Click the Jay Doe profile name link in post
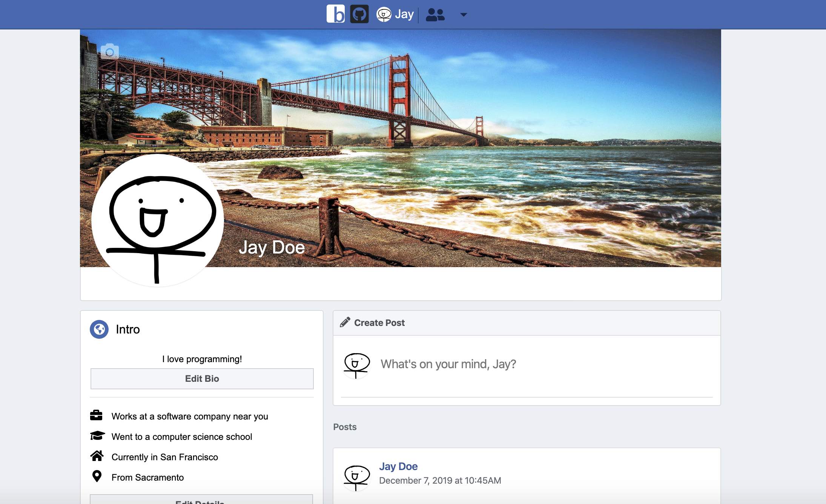826x504 pixels. pos(399,466)
